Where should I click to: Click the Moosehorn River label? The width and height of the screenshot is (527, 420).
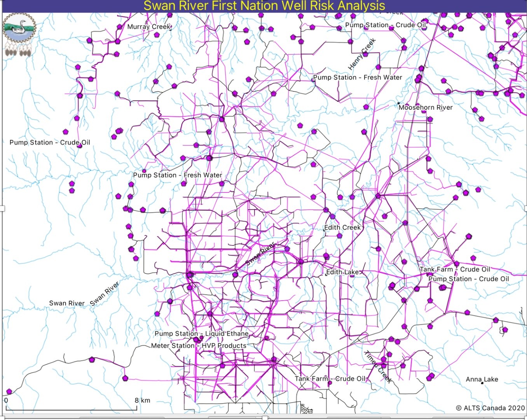[426, 107]
